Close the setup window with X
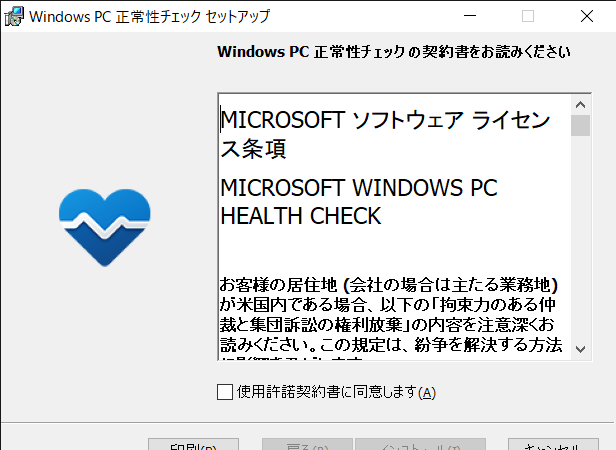The height and width of the screenshot is (450, 616). [x=587, y=16]
